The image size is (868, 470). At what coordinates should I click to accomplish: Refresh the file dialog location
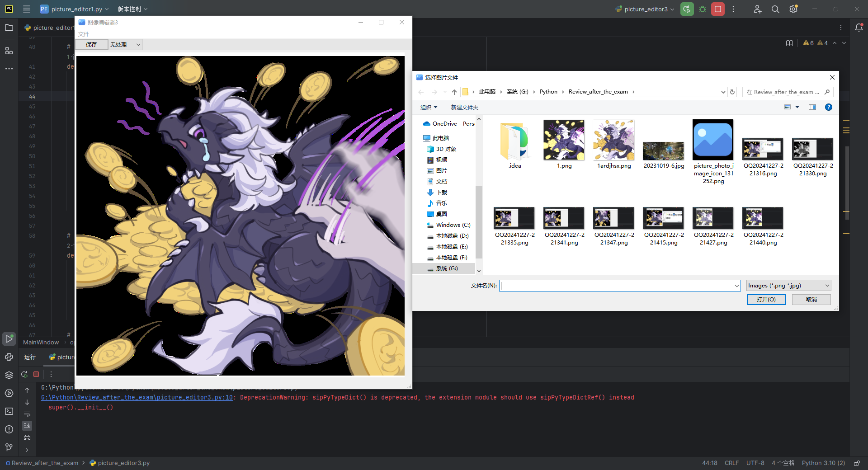coord(732,92)
